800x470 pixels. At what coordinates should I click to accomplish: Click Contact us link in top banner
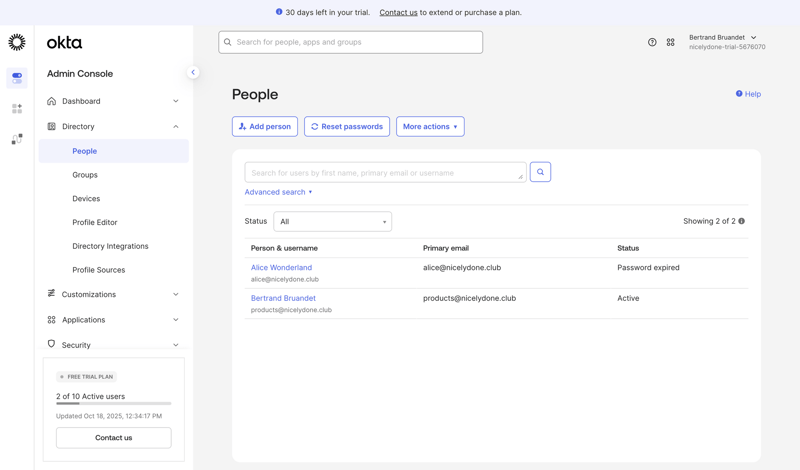[398, 12]
